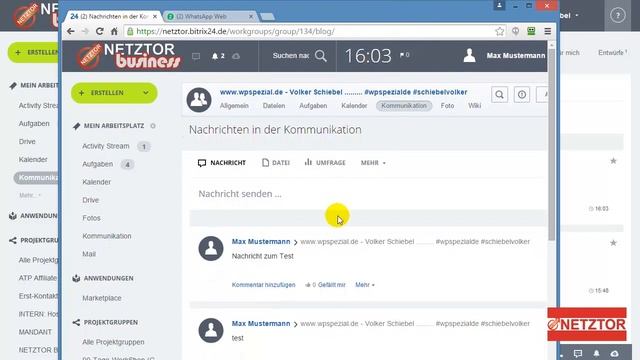Open Activity Stream in sidebar
640x360 pixels.
pyautogui.click(x=106, y=146)
